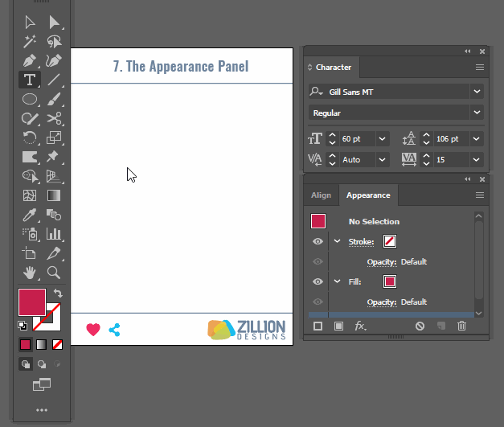This screenshot has height=427, width=504.
Task: Pick the Scissors tool
Action: pyautogui.click(x=54, y=119)
